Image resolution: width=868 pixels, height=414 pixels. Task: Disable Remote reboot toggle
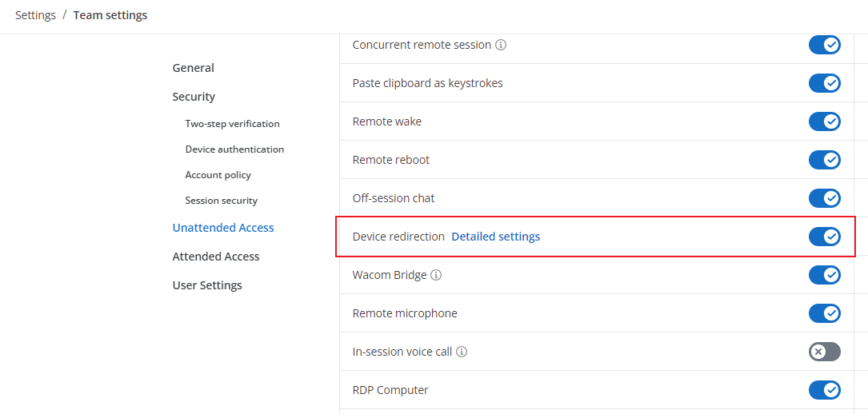(x=824, y=160)
